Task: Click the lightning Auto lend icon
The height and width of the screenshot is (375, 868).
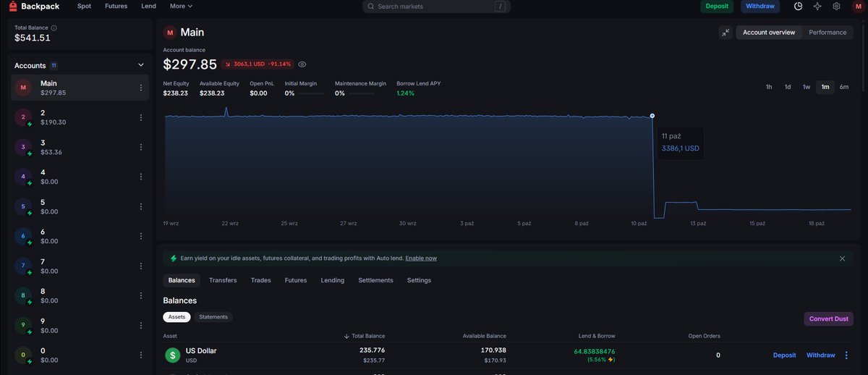Action: (x=174, y=258)
